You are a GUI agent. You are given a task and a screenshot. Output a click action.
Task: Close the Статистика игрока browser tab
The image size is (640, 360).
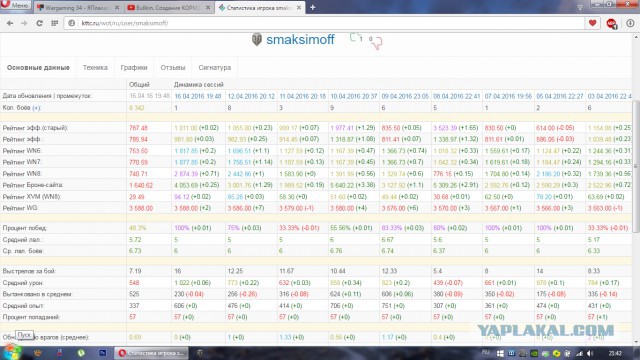tap(299, 7)
